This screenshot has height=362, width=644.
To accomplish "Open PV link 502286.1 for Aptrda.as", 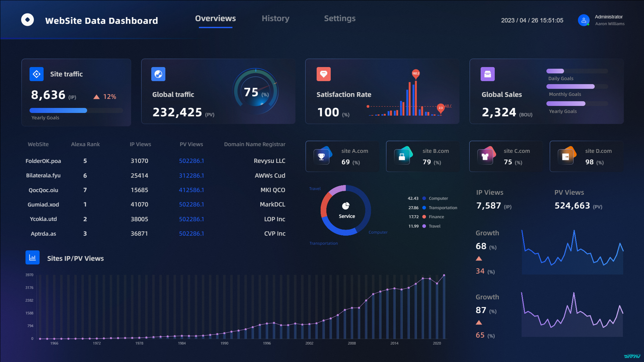I will 192,234.
